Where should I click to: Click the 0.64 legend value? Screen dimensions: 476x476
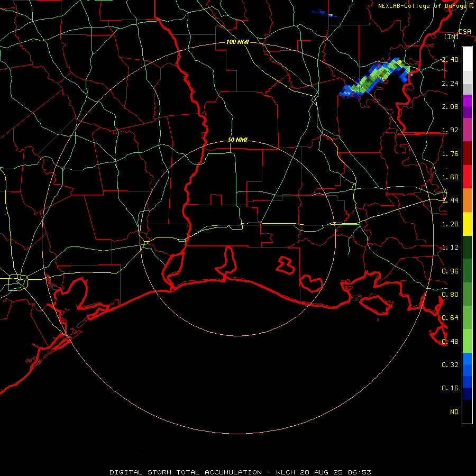coord(450,318)
